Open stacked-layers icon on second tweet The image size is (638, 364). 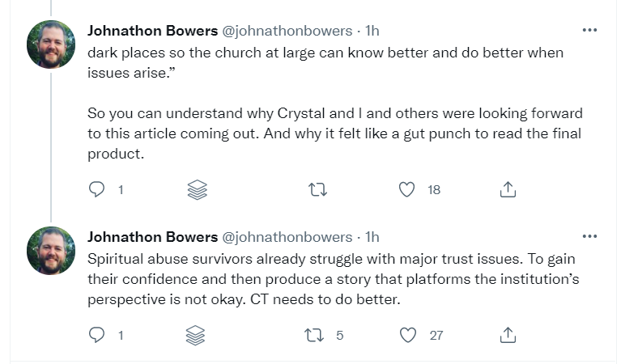click(x=198, y=335)
